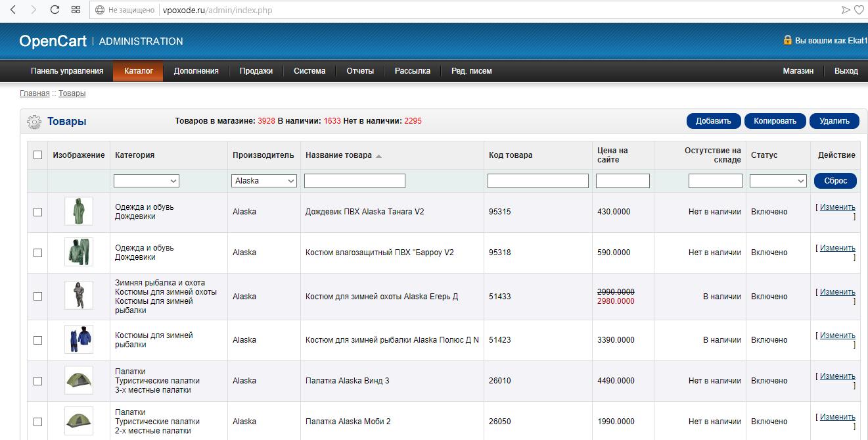Check the box for Палатка Alaska Винд 3
868x440 pixels.
click(37, 381)
